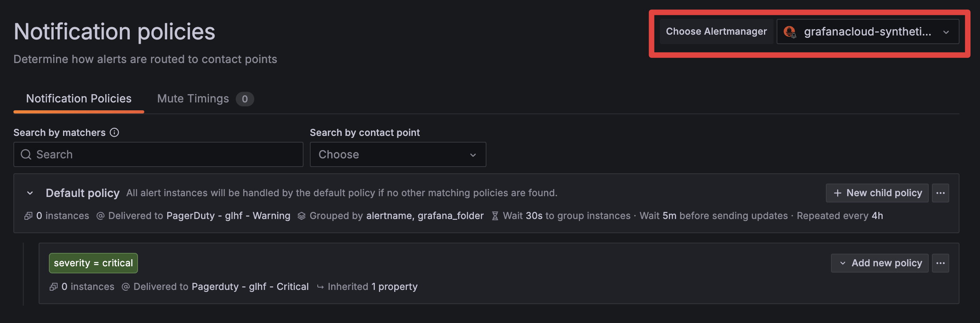Viewport: 980px width, 323px height.
Task: Click the alertname, grafana_folder grouping text
Action: [425, 216]
